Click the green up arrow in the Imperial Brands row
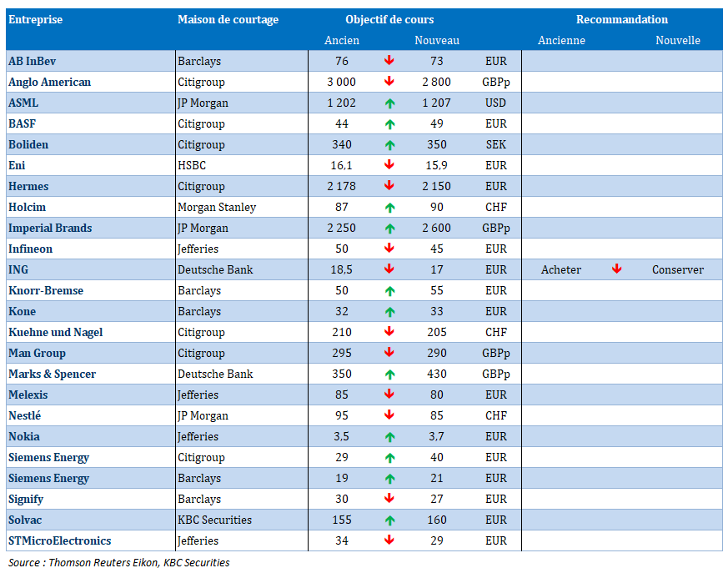Screen dimensions: 728x573 [389, 228]
